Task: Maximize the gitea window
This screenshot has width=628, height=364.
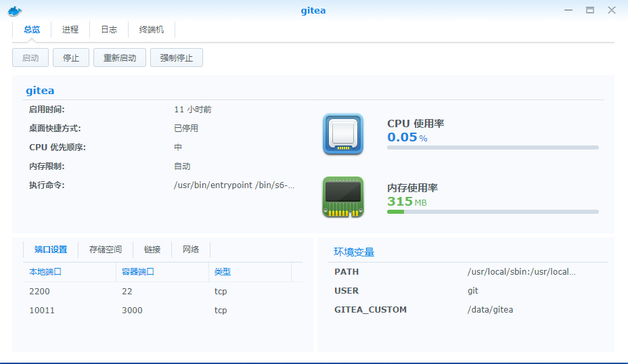Action: [590, 10]
